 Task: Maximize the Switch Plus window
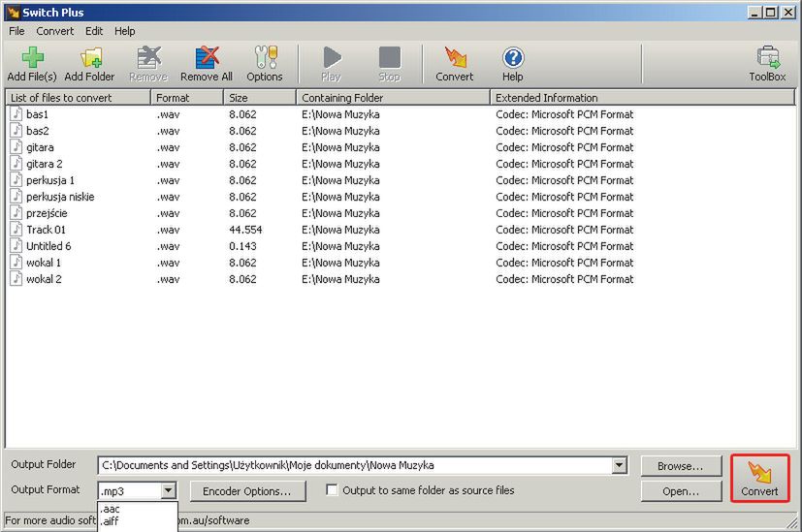pyautogui.click(x=771, y=12)
